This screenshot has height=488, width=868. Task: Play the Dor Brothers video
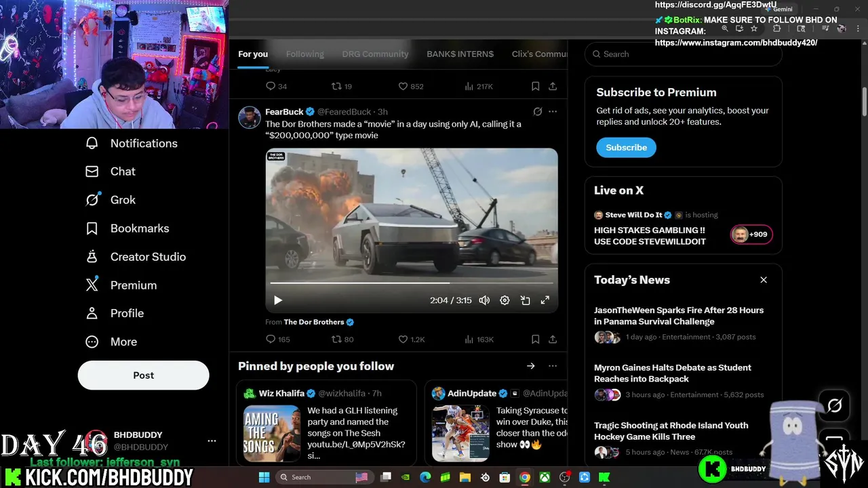(x=277, y=300)
